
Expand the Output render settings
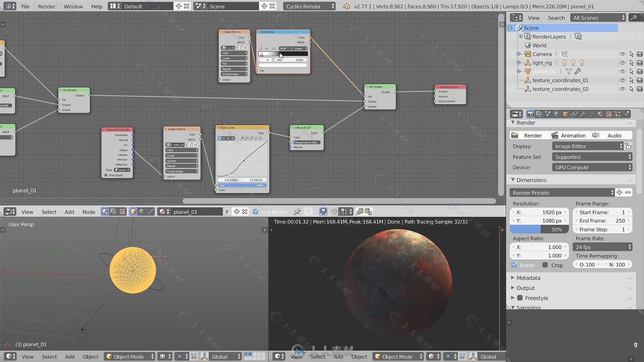coord(526,288)
